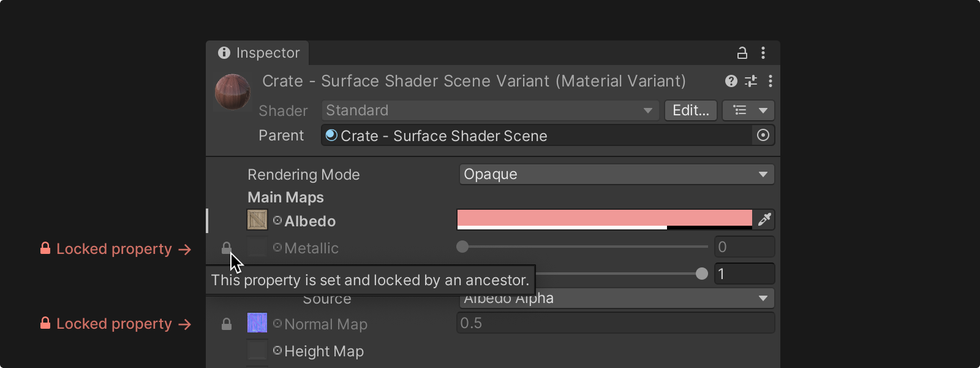The width and height of the screenshot is (980, 368).
Task: Open the material presets slider icon
Action: click(751, 81)
